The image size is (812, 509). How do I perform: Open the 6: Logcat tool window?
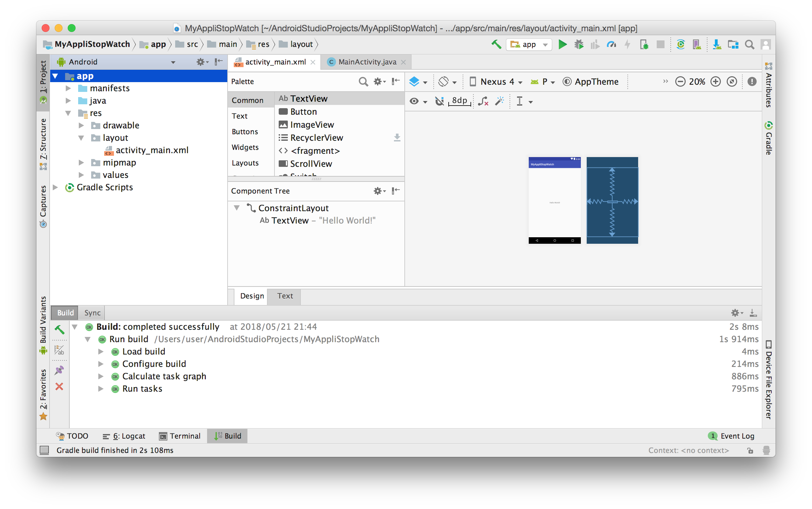tap(123, 436)
